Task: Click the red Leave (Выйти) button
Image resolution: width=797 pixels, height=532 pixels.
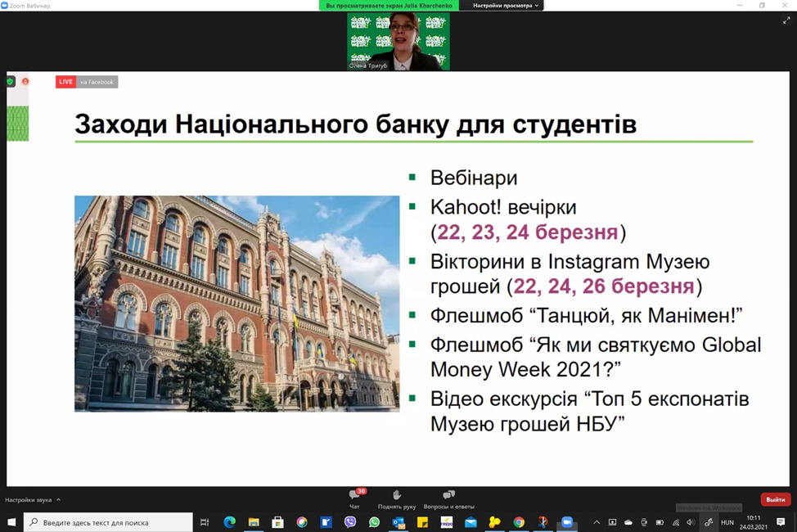Action: coord(775,499)
